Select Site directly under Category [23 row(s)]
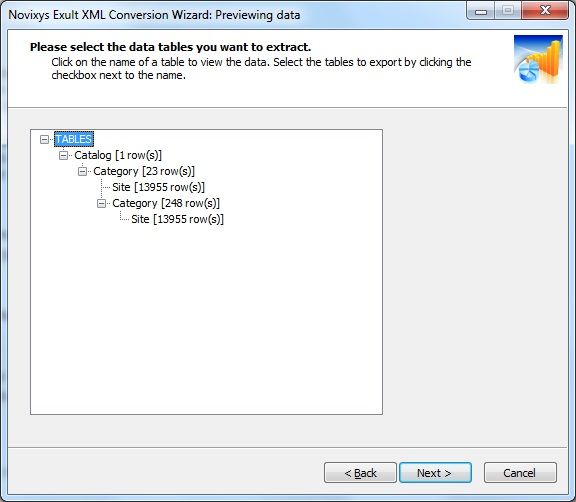This screenshot has height=502, width=576. point(158,187)
